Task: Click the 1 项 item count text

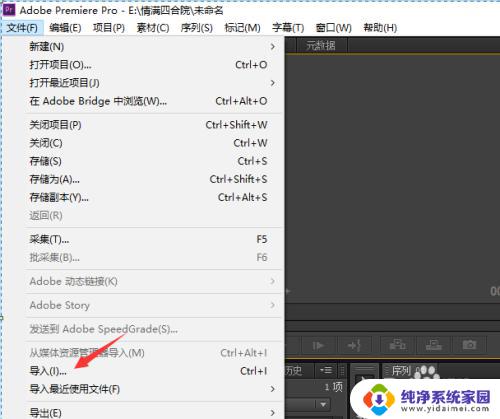Action: coord(333,387)
